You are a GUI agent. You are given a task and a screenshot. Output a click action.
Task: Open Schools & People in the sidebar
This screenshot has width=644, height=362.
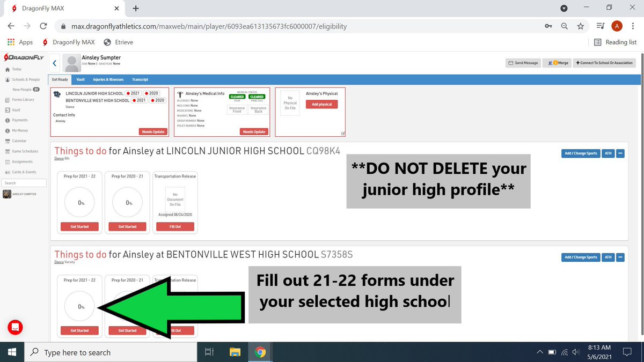pos(22,79)
